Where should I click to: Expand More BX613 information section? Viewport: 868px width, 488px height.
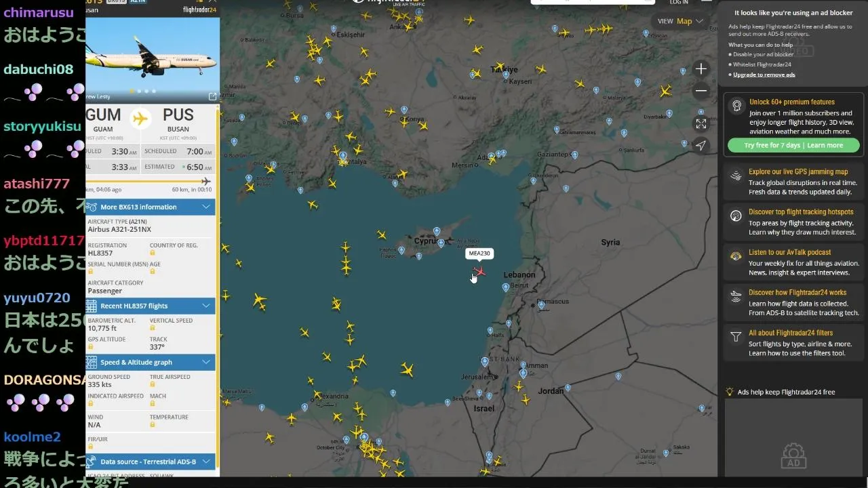(150, 207)
